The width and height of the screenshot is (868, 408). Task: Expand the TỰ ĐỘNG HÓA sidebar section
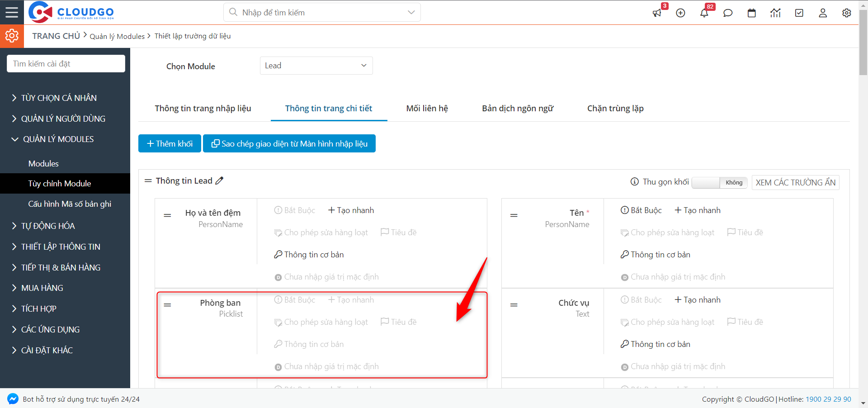pyautogui.click(x=48, y=226)
